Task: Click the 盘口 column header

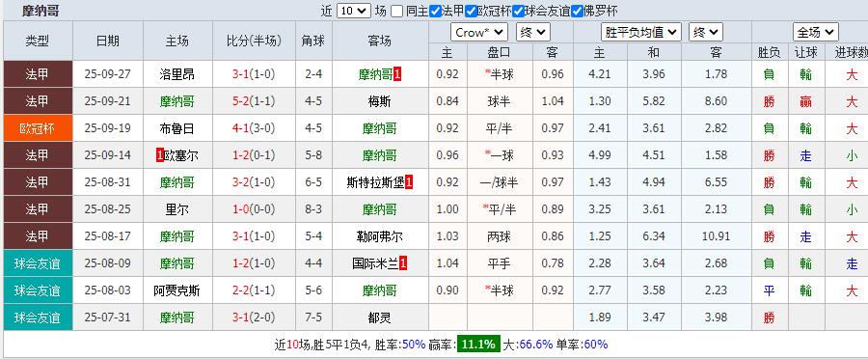Action: click(x=500, y=52)
